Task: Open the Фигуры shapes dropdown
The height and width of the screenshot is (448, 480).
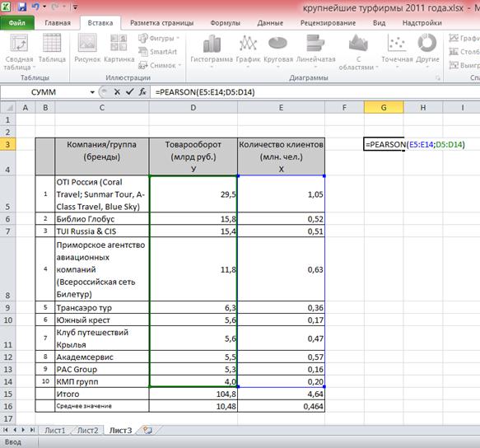Action: click(159, 38)
